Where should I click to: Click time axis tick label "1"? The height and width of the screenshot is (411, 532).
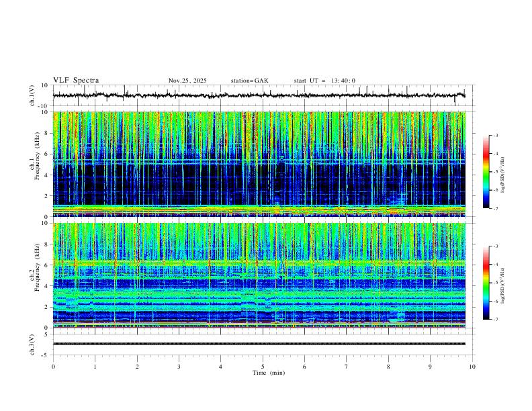click(95, 367)
